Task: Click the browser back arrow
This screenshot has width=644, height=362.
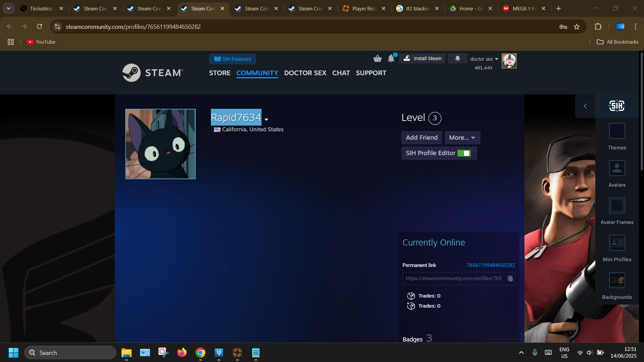Action: pos(9,27)
